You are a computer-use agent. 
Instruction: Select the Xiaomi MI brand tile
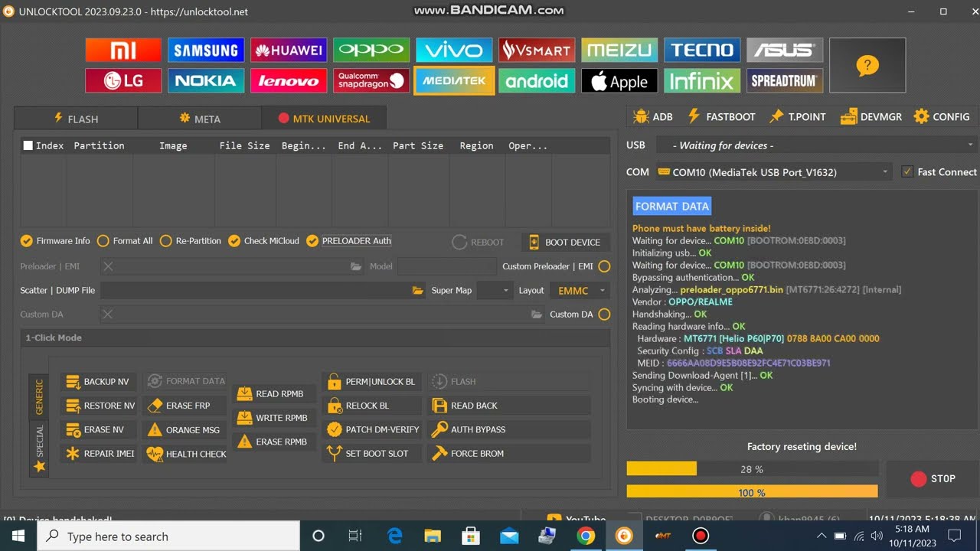(123, 51)
